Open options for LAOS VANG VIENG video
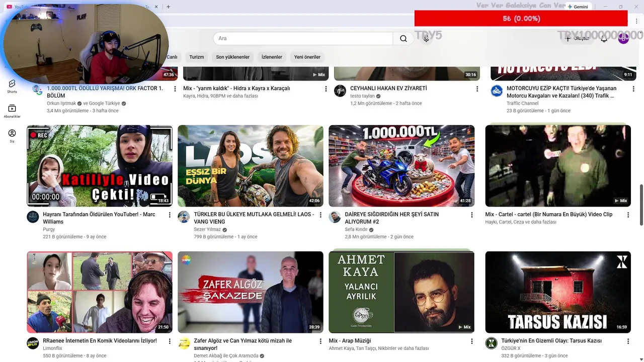Image resolution: width=644 pixels, height=362 pixels. point(320,215)
